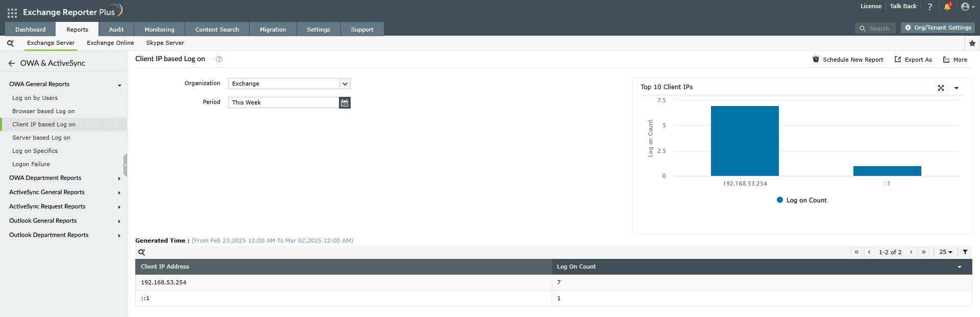The width and height of the screenshot is (980, 317).
Task: Switch to the Content Search tab
Action: point(217,30)
